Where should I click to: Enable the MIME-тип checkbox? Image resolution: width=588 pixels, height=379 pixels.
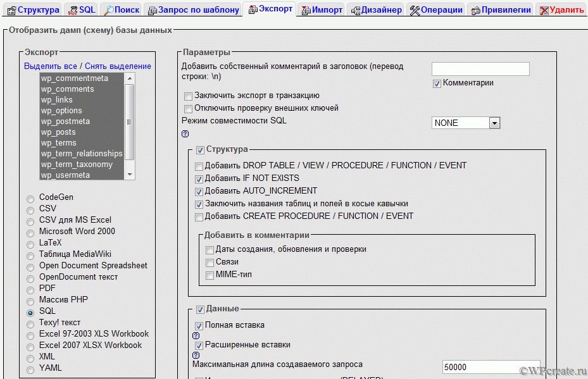210,275
